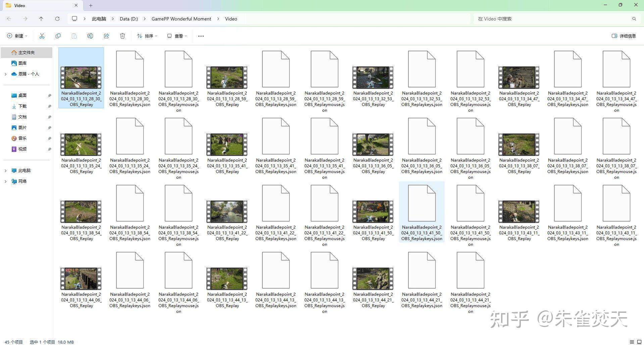Switch to large thumbnails view icon
The image size is (644, 345).
coord(639,342)
